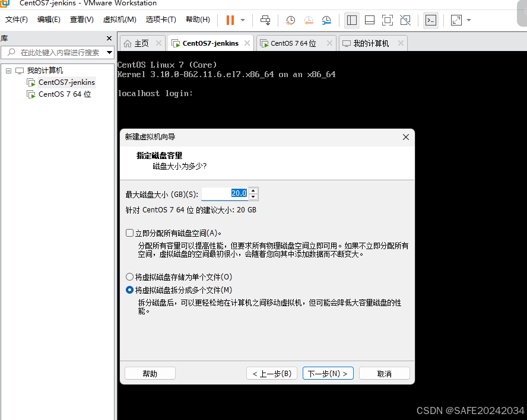This screenshot has height=420, width=527.
Task: Select 将虚拟磁盘存储为单个文件 option
Action: [130, 277]
